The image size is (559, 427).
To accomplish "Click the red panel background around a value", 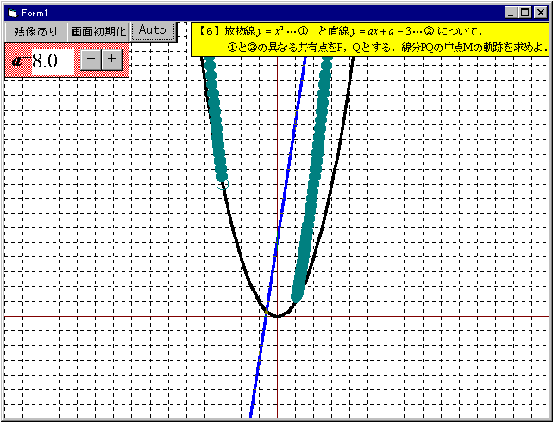I will click(x=77, y=73).
